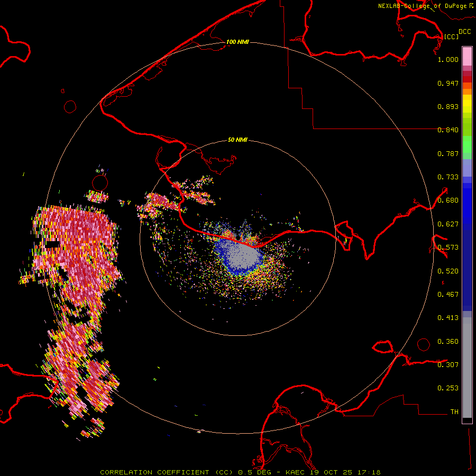Click the 0.413 scale value
This screenshot has height=476, width=476.
coord(448,318)
